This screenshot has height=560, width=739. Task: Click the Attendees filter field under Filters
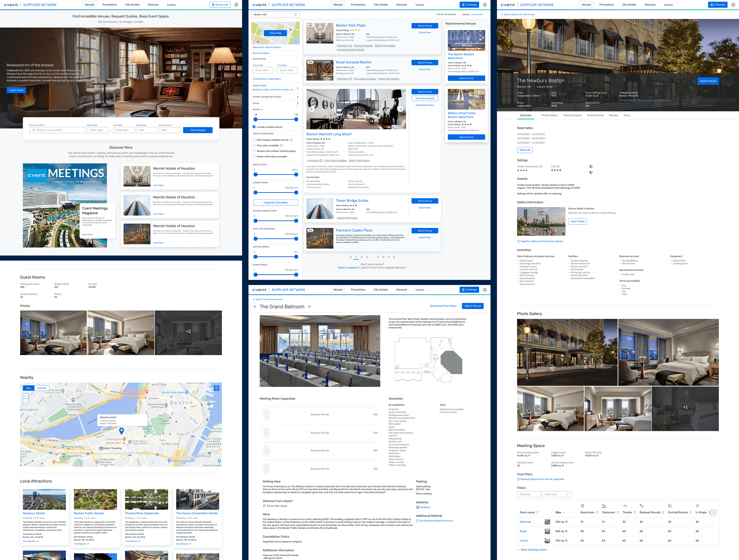[529, 494]
